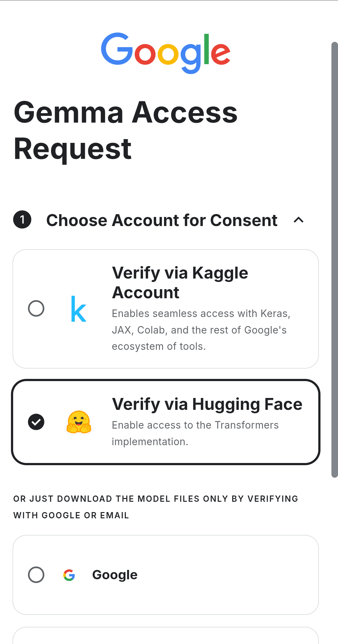
Task: Click the step 1 number badge
Action: [x=22, y=220]
